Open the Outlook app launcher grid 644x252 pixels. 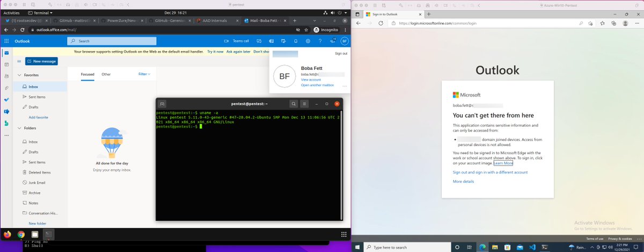click(6, 41)
